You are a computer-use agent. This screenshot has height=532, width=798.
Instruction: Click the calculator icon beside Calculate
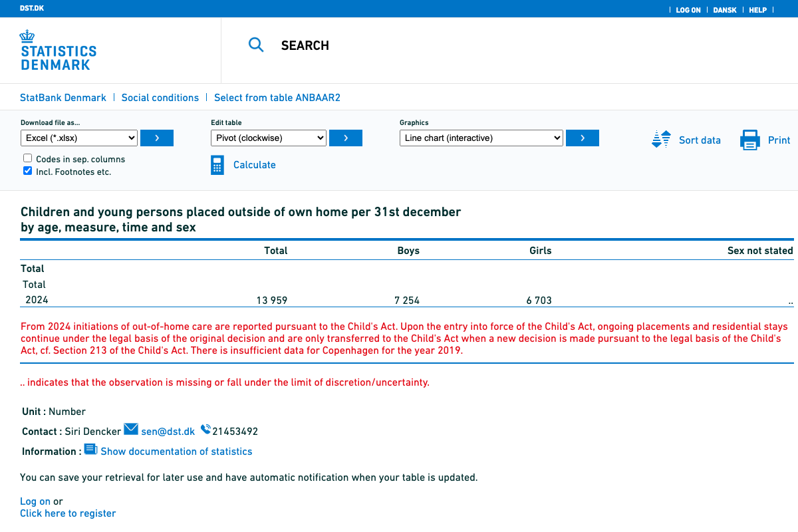[217, 165]
